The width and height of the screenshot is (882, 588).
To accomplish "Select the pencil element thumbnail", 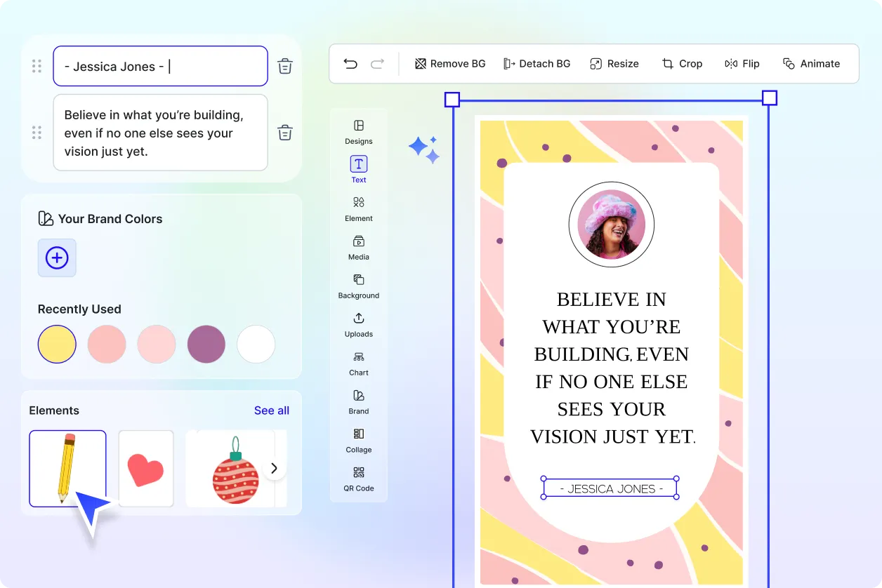I will tap(67, 468).
